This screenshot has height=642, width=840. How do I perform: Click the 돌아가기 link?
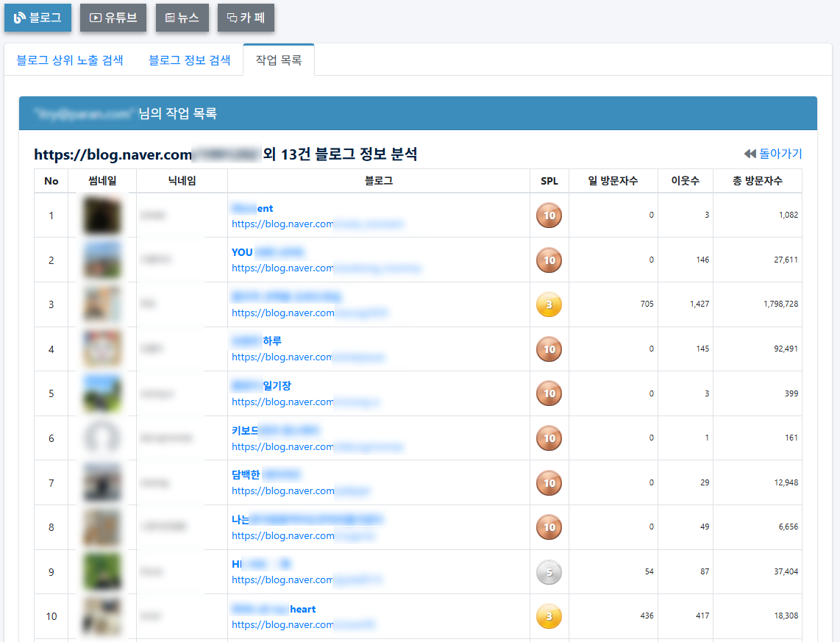coord(782,153)
